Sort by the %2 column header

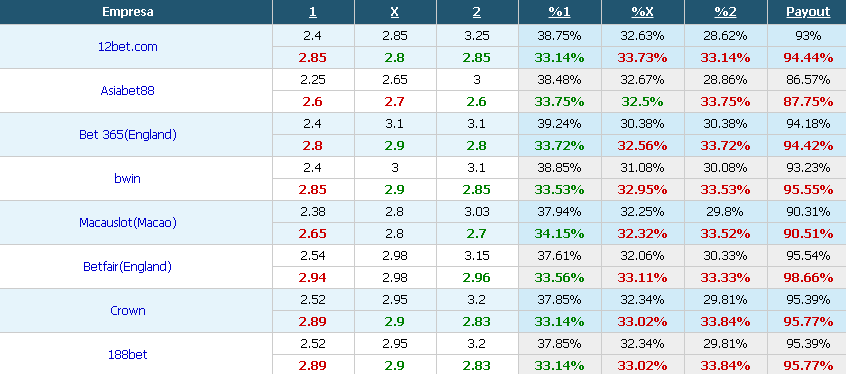pos(725,12)
